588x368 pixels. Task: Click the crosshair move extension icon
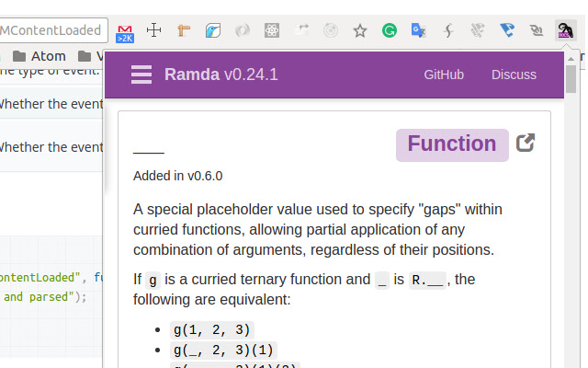(x=153, y=30)
